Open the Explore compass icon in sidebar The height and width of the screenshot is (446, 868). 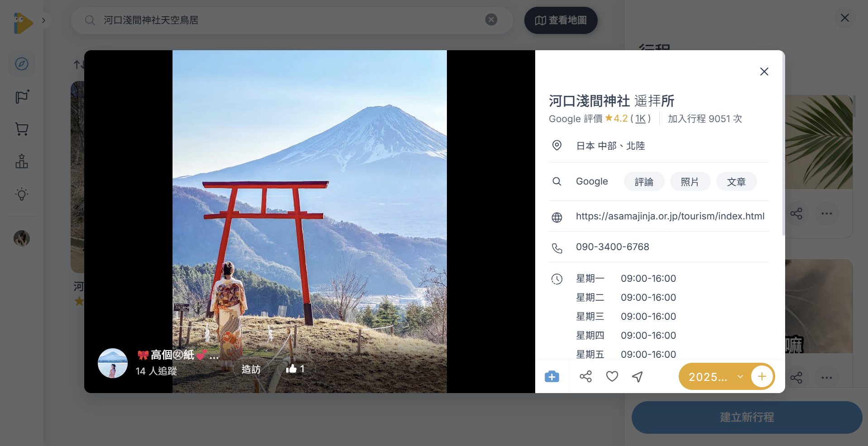(22, 64)
